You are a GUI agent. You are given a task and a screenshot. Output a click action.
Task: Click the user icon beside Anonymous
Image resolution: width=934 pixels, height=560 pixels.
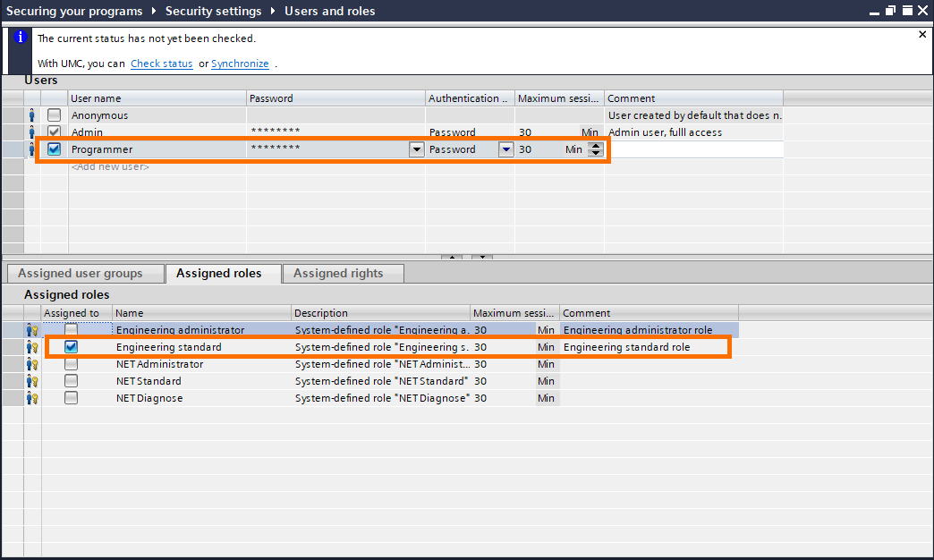[x=33, y=115]
